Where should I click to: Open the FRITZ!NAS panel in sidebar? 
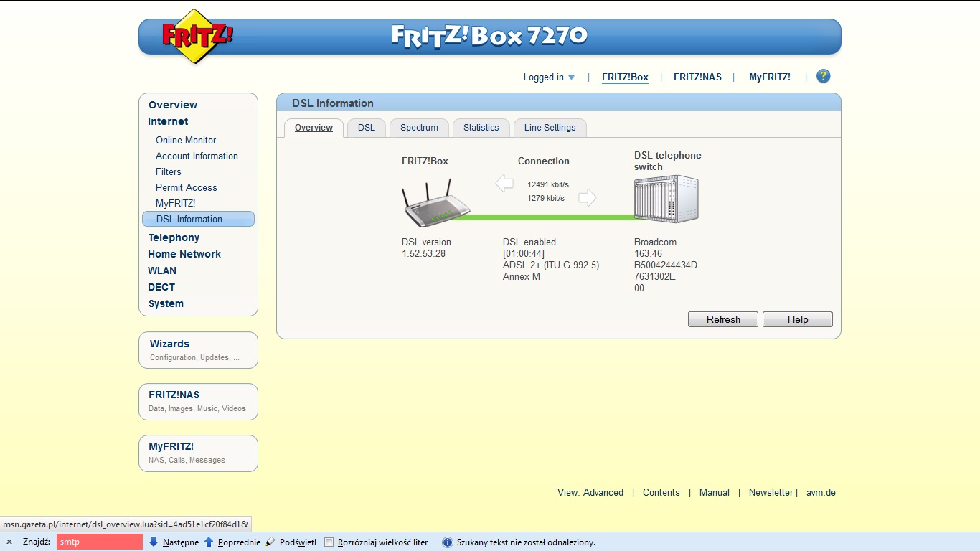click(198, 402)
